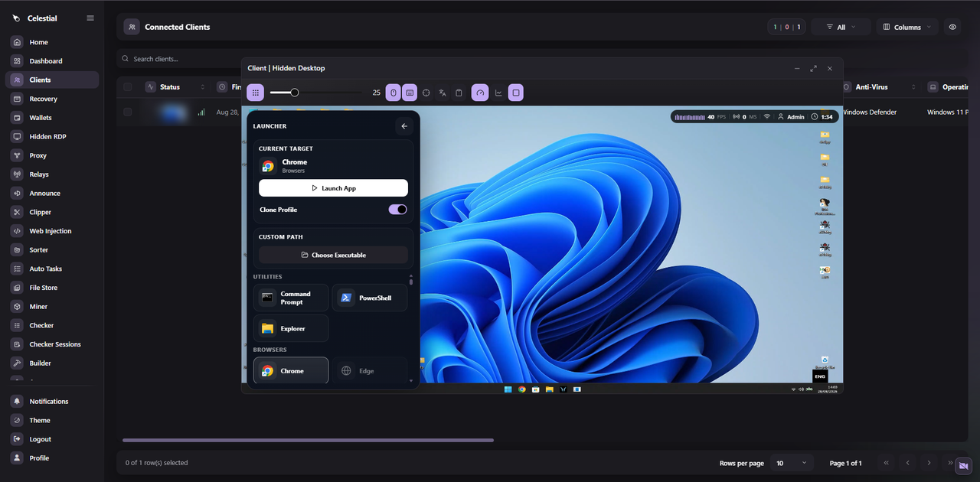Click the Relays icon in the sidebar
This screenshot has height=482, width=980.
coord(17,174)
